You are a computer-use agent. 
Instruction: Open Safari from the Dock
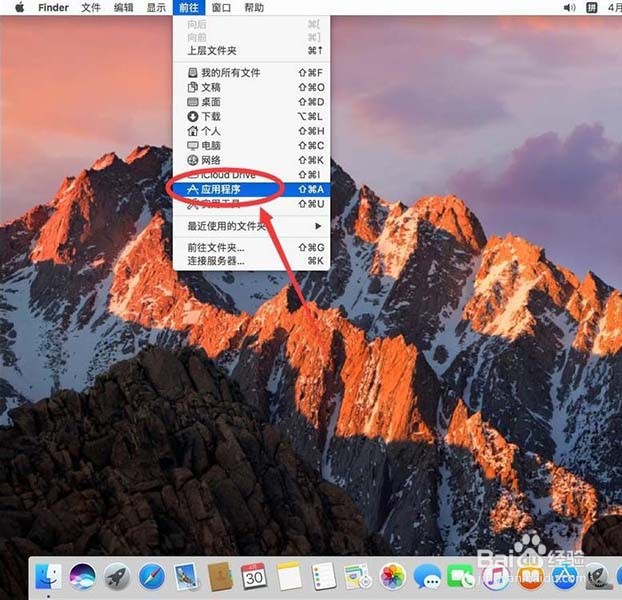point(152,576)
